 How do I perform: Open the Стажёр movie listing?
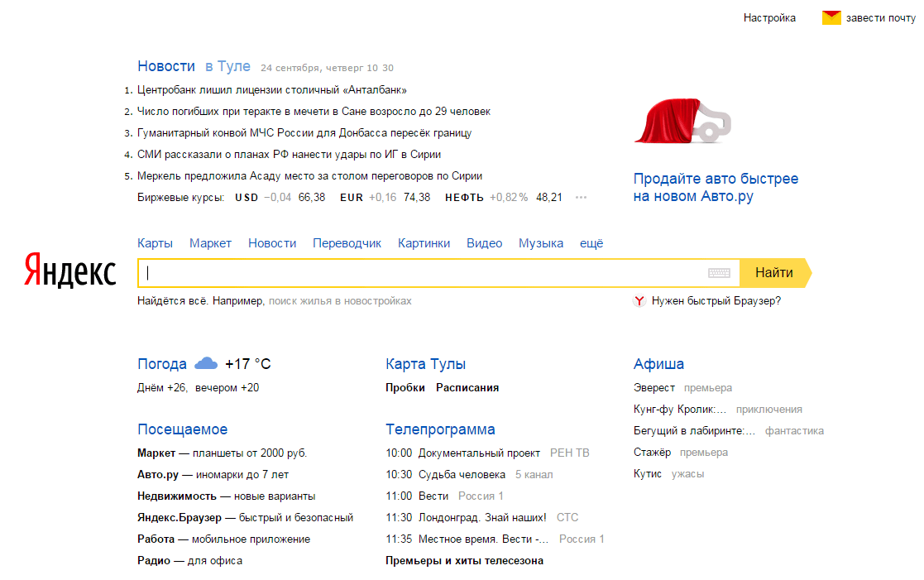(652, 453)
